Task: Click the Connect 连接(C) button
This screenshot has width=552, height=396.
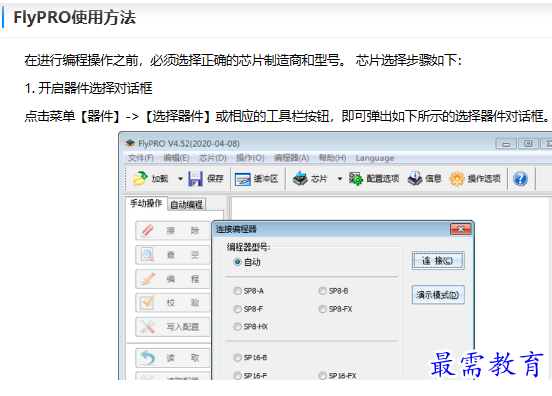Action: click(x=438, y=261)
